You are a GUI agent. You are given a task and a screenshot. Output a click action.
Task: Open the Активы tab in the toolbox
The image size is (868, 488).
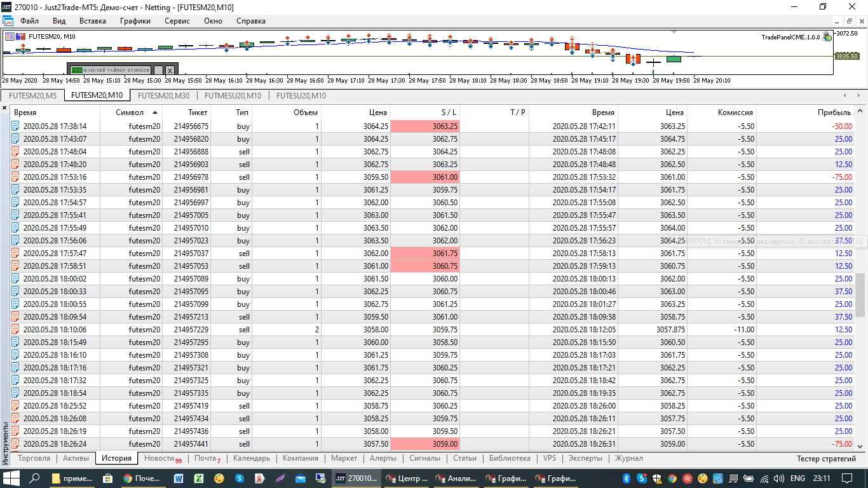[76, 458]
